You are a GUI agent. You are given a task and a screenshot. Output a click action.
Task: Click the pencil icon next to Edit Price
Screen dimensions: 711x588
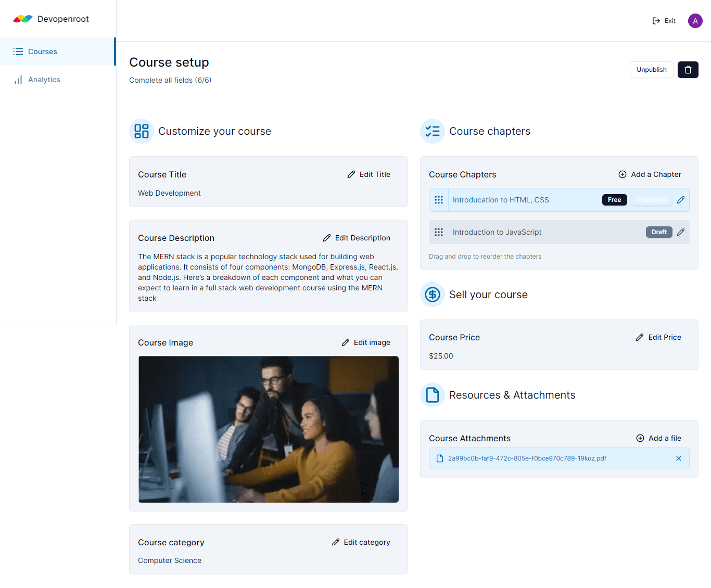[x=640, y=337]
